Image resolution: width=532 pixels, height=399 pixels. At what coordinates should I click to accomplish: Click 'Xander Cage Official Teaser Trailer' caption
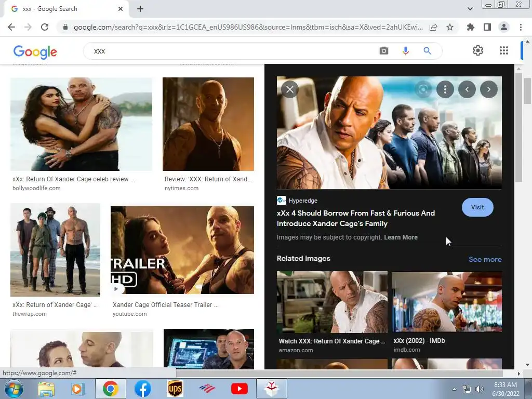[x=166, y=304]
